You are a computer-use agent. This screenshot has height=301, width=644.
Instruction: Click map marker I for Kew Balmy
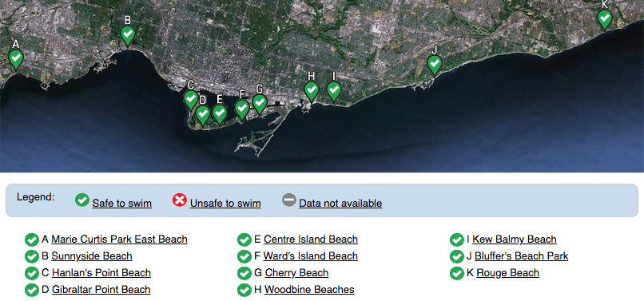[334, 91]
